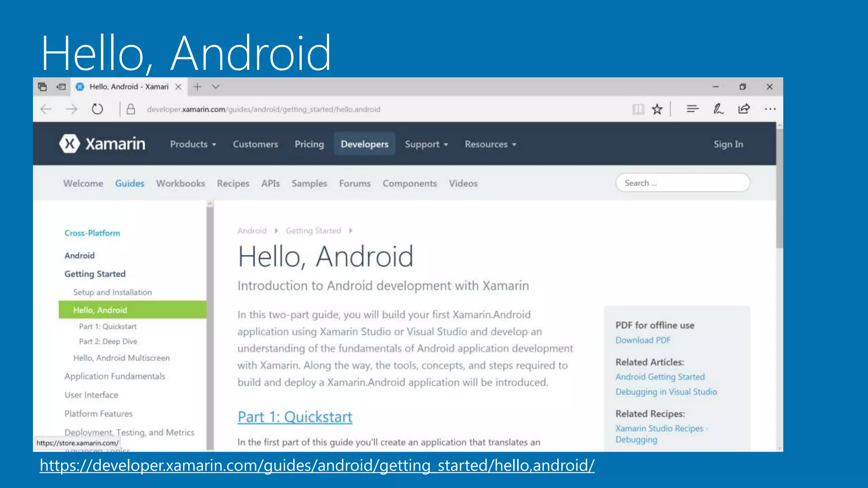The height and width of the screenshot is (488, 868).
Task: Open Setup and Installation sidebar item
Action: point(112,292)
